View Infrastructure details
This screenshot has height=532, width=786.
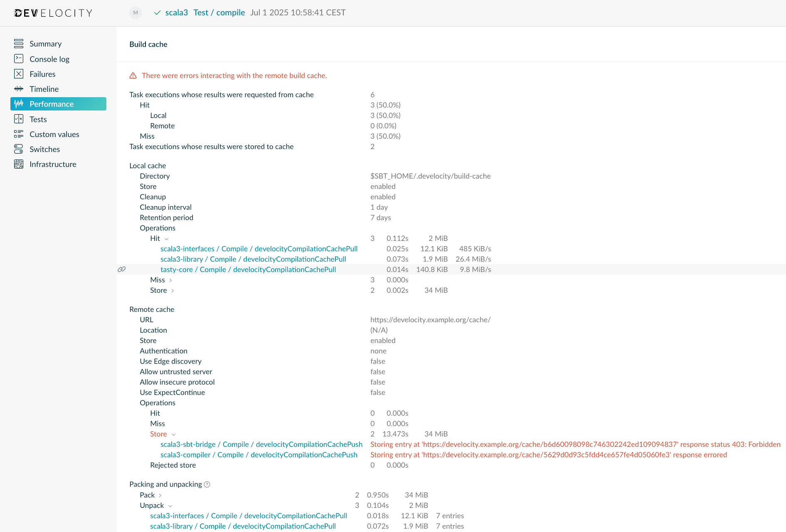53,164
